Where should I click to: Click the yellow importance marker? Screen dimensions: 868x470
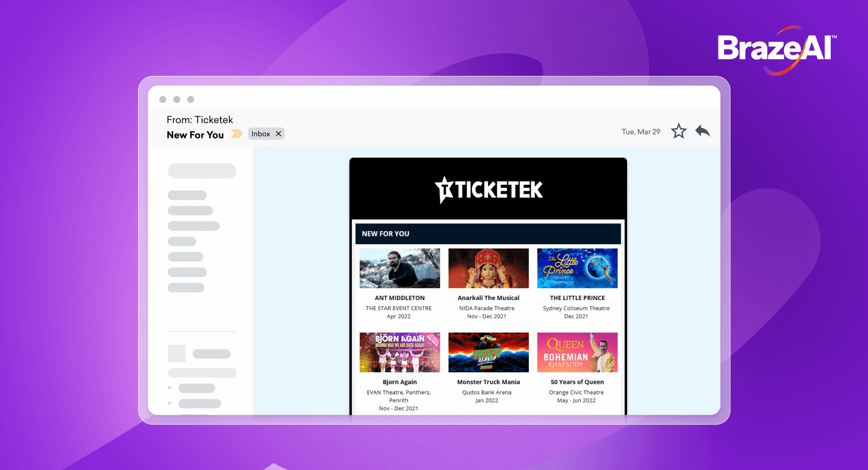[x=237, y=134]
